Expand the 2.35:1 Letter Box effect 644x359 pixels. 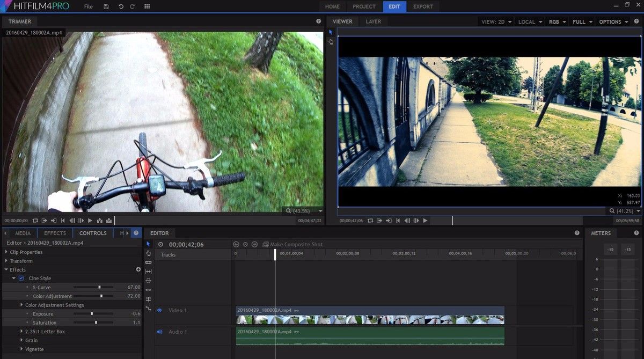click(21, 332)
